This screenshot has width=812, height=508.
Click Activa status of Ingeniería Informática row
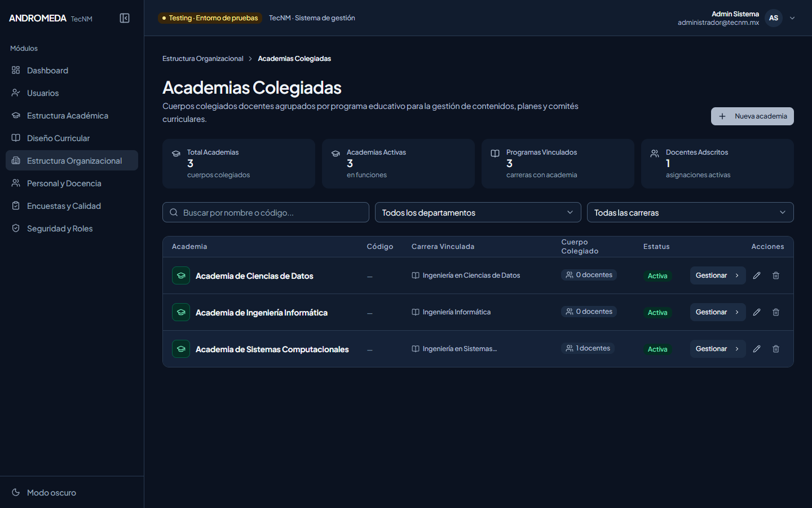click(657, 313)
